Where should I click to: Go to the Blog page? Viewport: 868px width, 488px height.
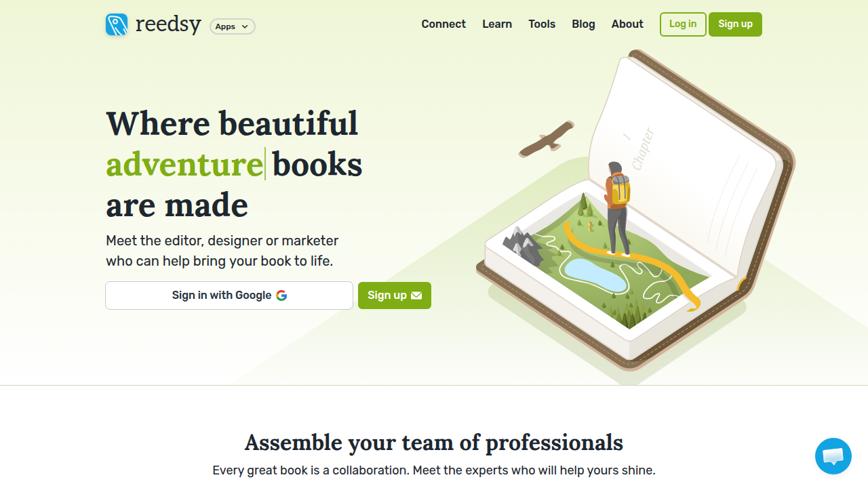click(583, 24)
